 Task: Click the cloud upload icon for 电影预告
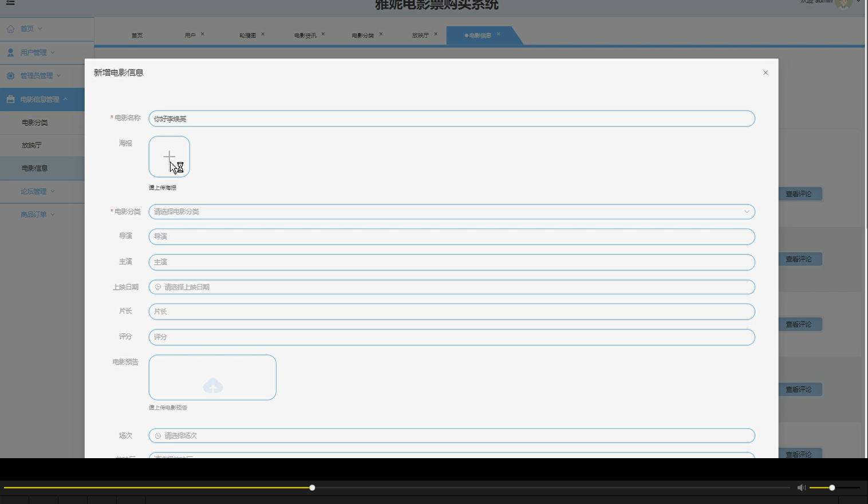coord(213,385)
